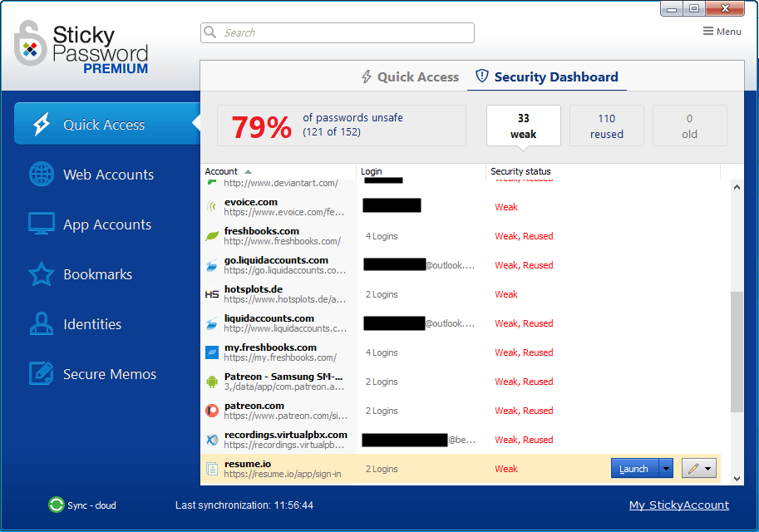759x532 pixels.
Task: Open the pencil edit dropdown for resume.io
Action: (707, 468)
